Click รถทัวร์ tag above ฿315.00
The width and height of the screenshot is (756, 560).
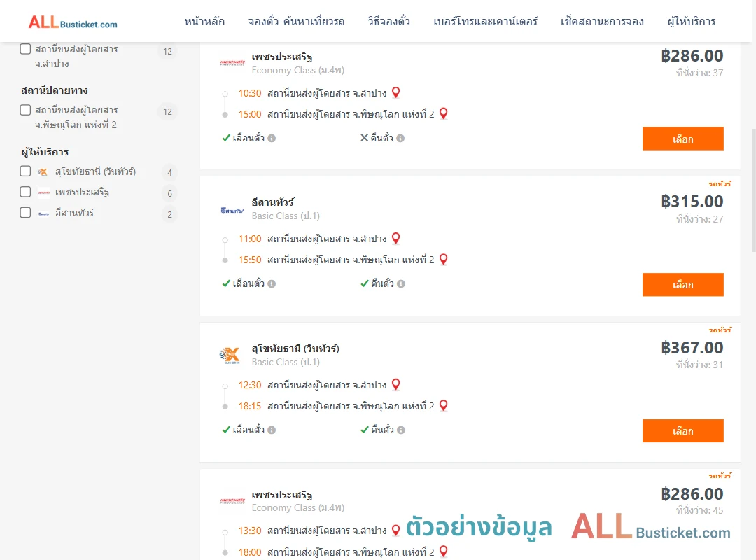click(720, 184)
